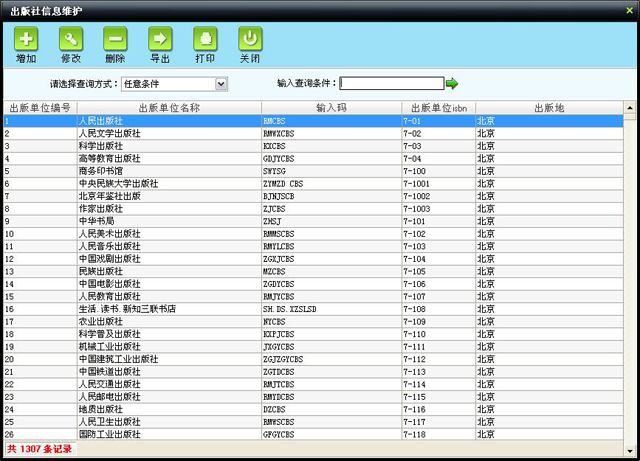Click the 关闭 (Close) power icon
Screen dimensions: 640x461
250,40
